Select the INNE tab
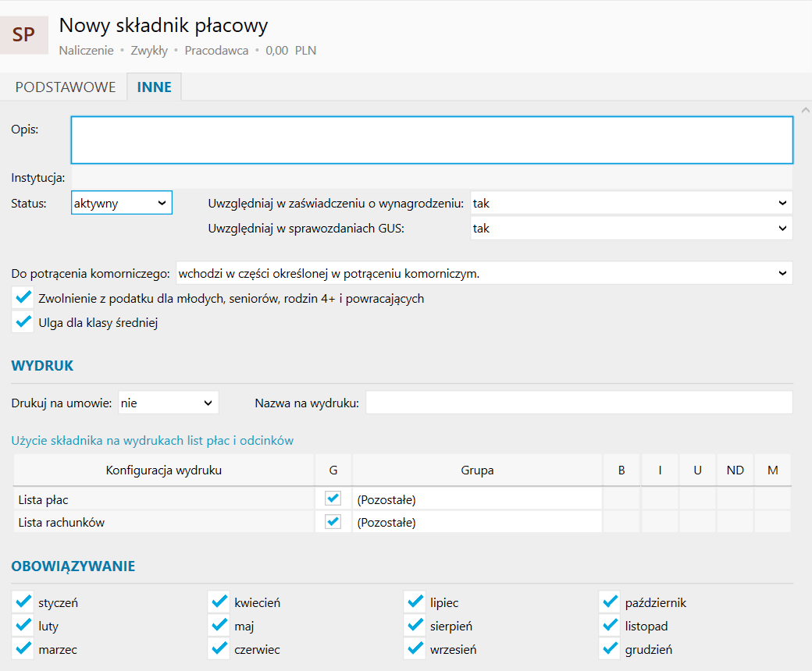 point(155,87)
